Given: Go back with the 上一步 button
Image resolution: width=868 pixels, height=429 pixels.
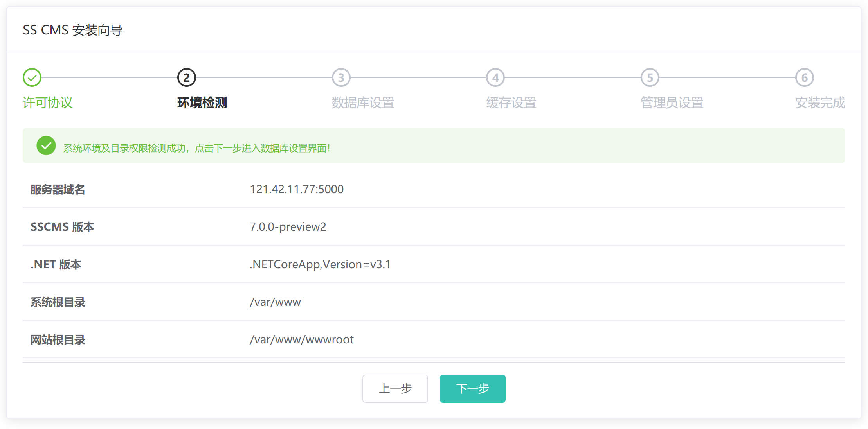Looking at the screenshot, I should click(x=395, y=388).
